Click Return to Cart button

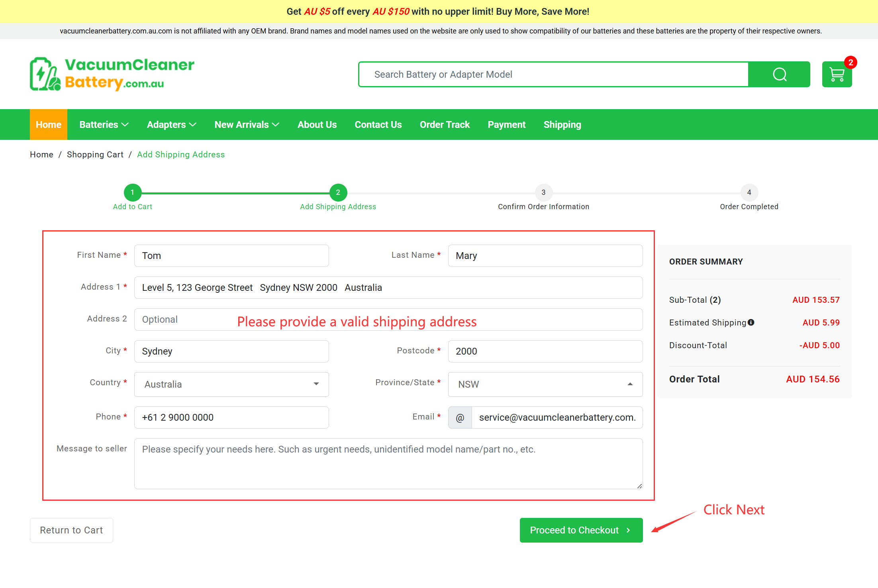(71, 530)
